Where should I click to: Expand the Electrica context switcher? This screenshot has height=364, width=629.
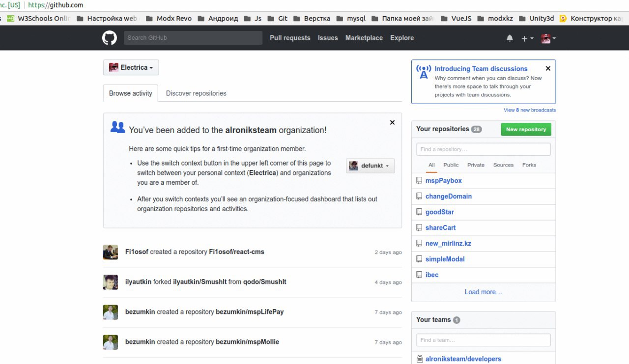[131, 67]
